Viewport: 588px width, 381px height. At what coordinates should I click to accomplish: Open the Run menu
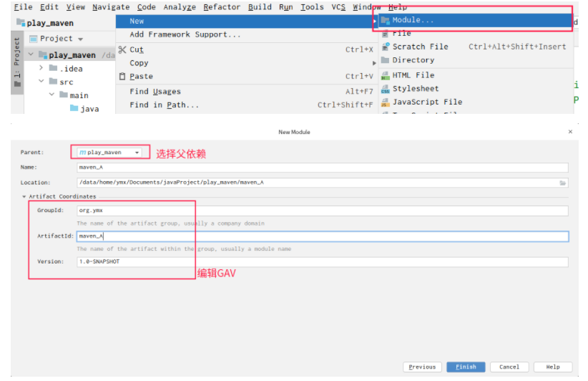click(x=285, y=7)
